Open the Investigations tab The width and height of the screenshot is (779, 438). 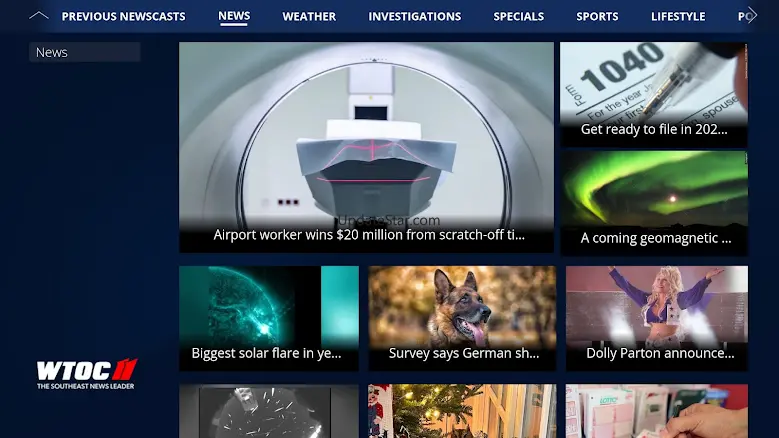coord(414,16)
